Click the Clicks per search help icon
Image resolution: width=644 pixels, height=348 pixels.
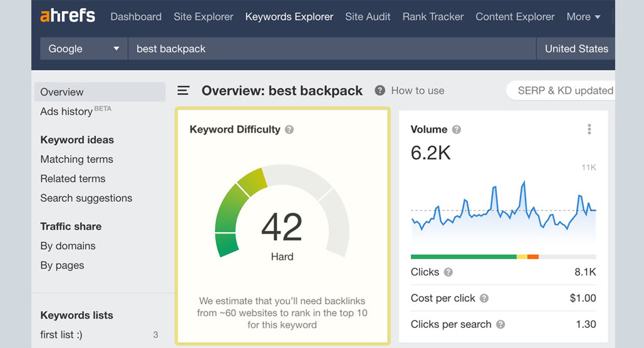501,325
